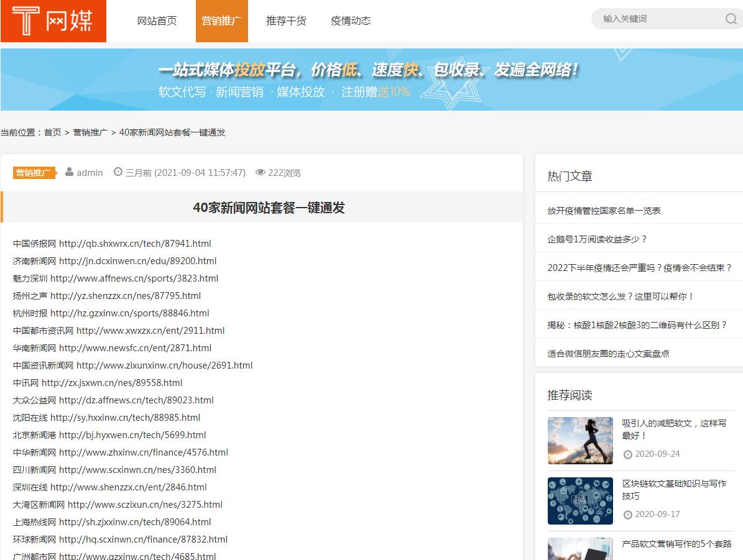
Task: Click the clock icon before 三月前
Action: 118,172
